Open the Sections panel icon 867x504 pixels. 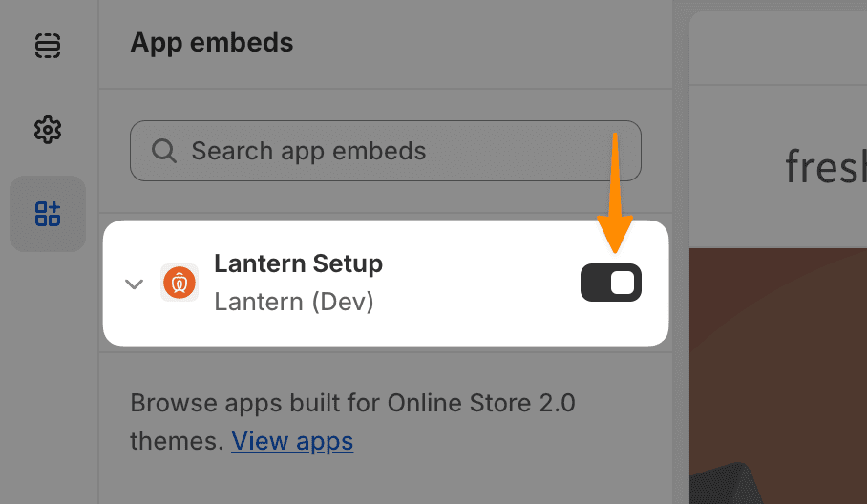pos(47,45)
